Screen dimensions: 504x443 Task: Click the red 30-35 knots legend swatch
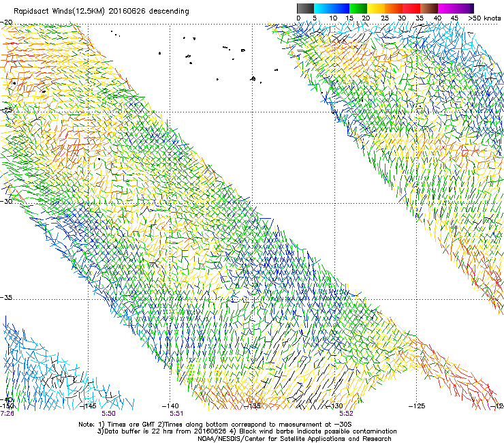[x=411, y=8]
